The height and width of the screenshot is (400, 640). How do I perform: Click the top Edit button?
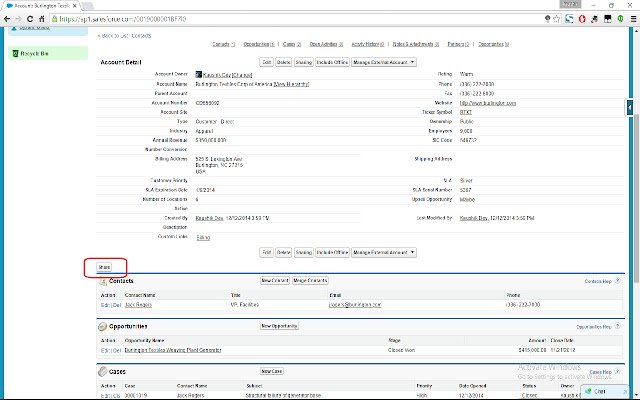267,62
